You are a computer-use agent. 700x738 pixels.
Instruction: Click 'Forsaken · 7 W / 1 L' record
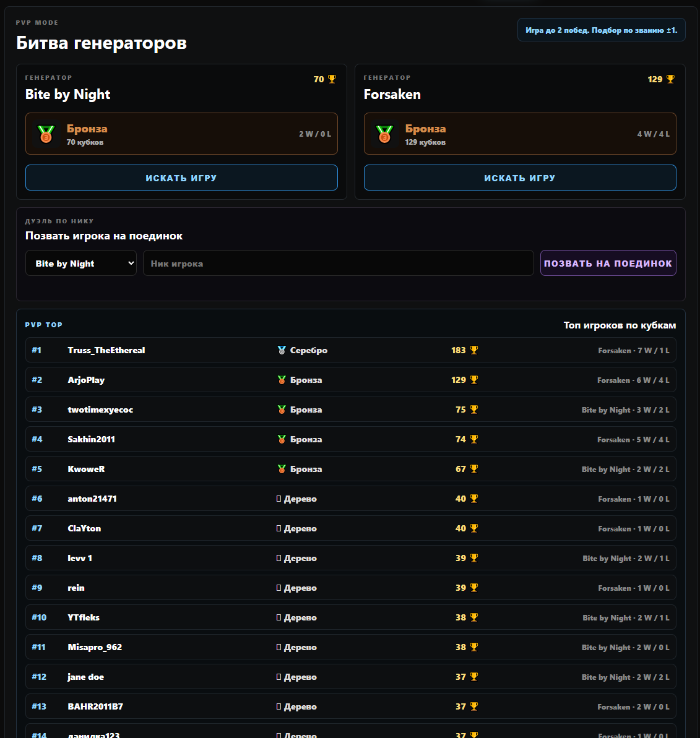click(634, 350)
